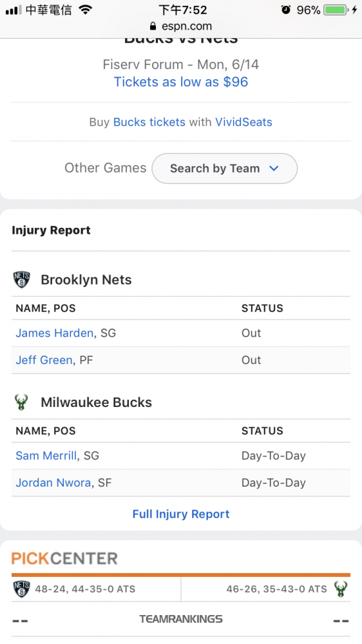Tap the lock icon beside espn.com
Image resolution: width=362 pixels, height=644 pixels.
click(153, 26)
